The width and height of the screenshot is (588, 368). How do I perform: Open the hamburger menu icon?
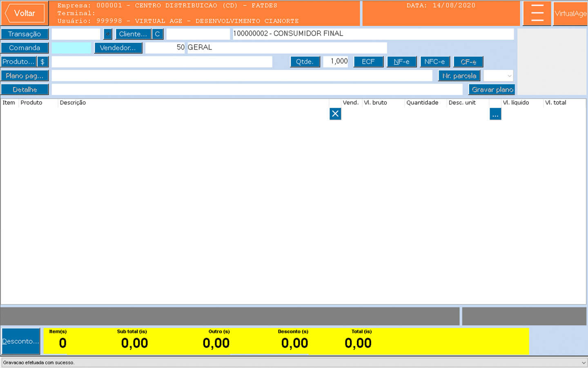click(x=537, y=13)
